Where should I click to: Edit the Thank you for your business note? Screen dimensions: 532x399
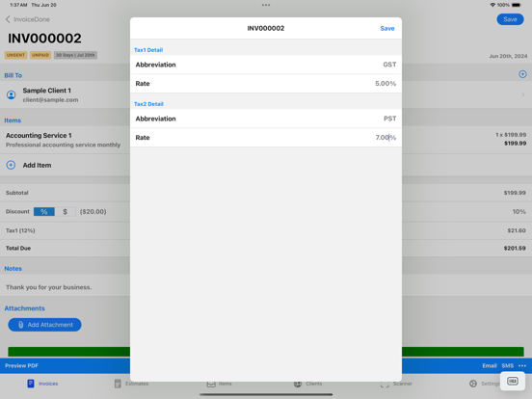48,287
